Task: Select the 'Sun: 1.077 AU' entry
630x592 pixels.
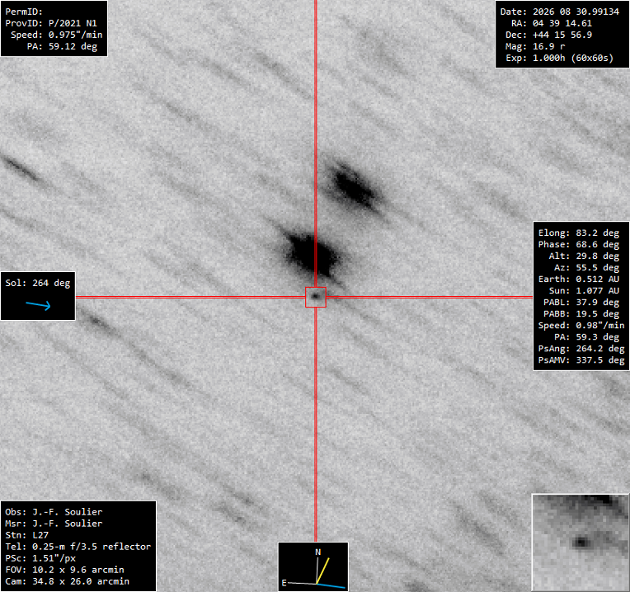Action: (584, 291)
